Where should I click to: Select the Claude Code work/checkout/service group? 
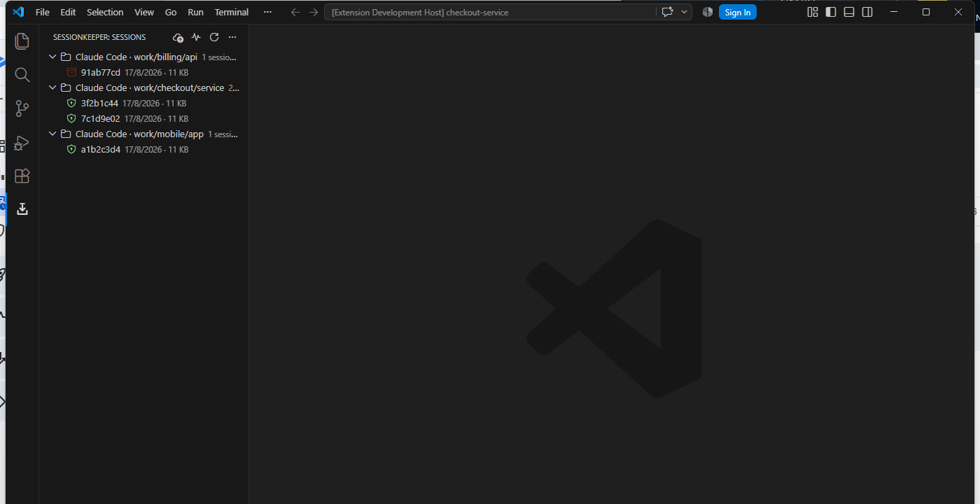(143, 87)
